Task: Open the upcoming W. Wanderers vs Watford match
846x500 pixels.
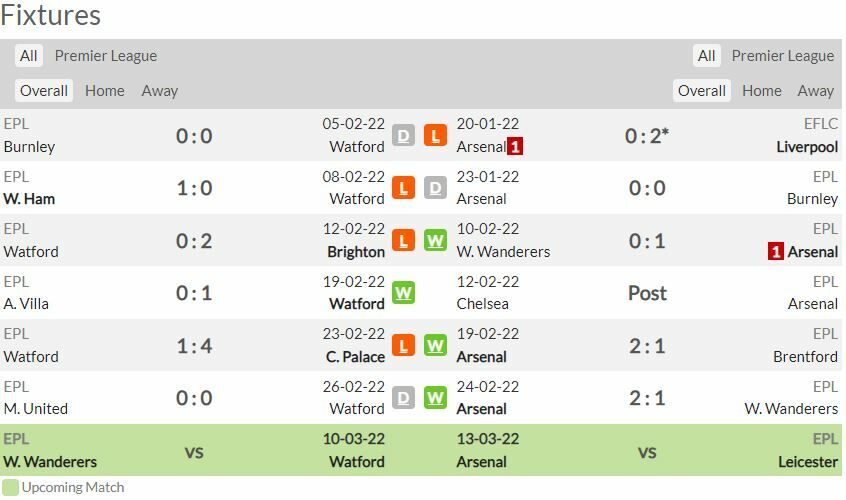Action: pyautogui.click(x=194, y=451)
